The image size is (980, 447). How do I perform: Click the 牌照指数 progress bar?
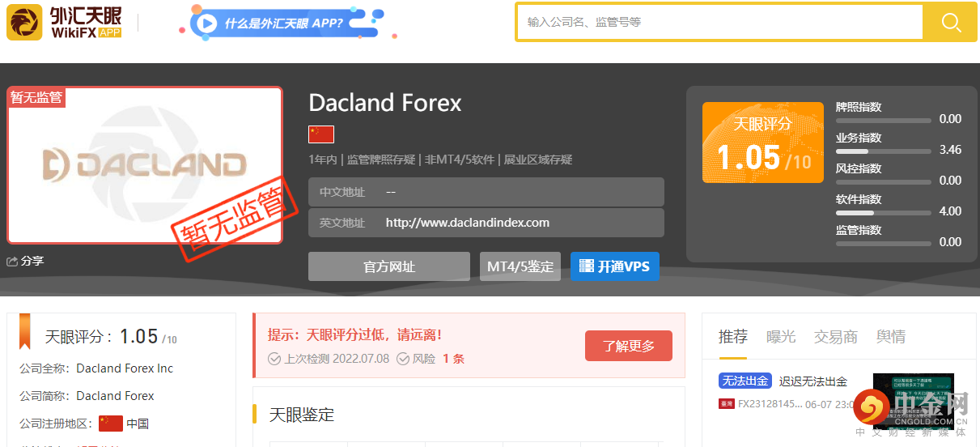(x=884, y=121)
